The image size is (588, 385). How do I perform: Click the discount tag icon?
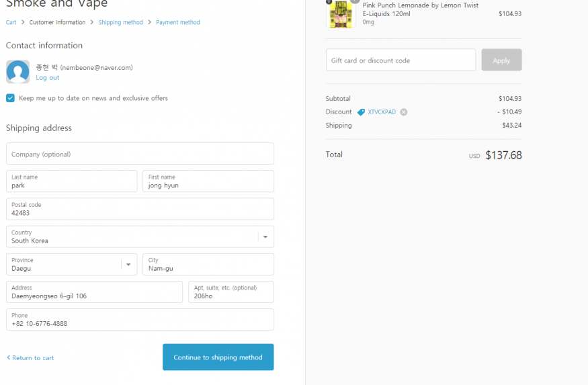[361, 112]
